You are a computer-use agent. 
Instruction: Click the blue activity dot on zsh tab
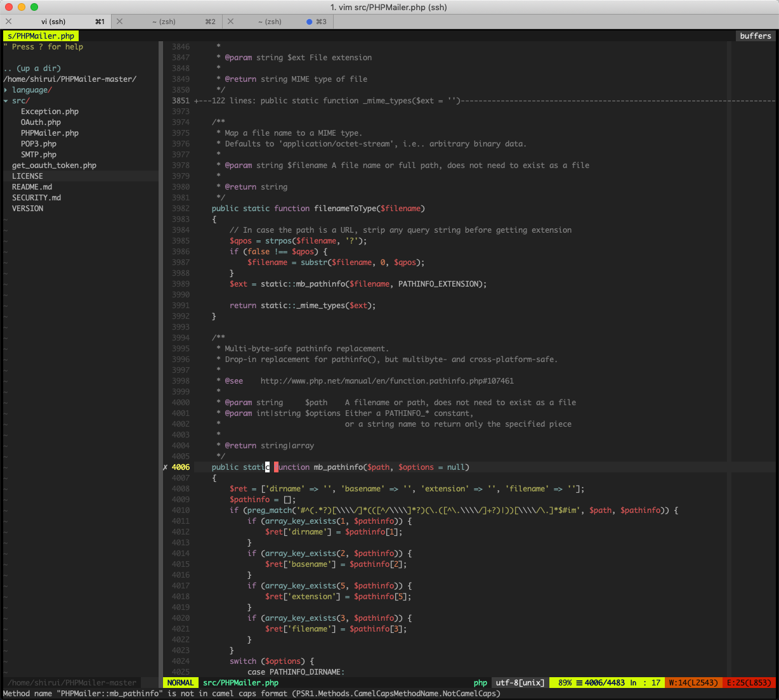coord(310,22)
